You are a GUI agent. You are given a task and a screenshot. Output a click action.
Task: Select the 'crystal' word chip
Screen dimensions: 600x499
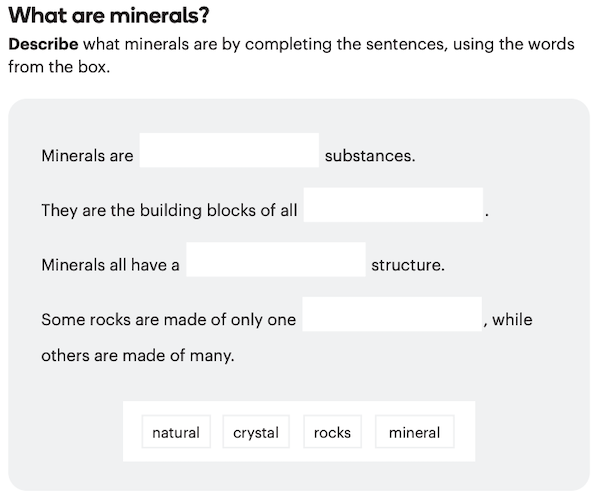point(256,432)
